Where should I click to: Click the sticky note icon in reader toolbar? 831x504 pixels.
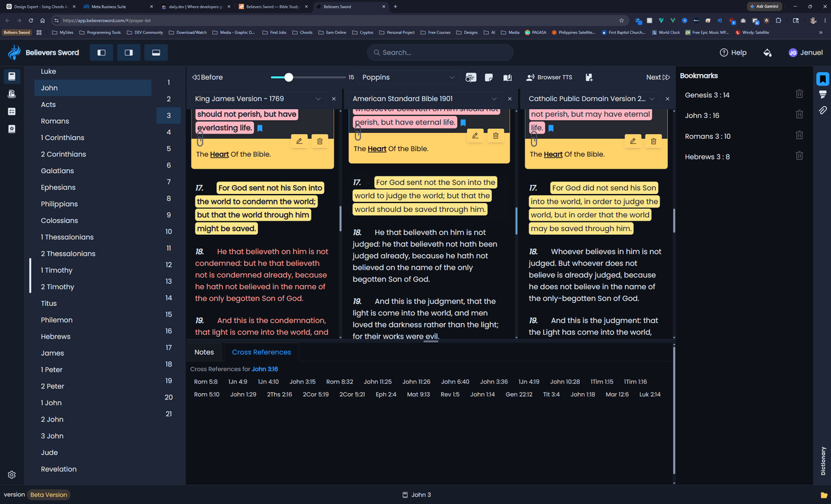[x=490, y=77]
